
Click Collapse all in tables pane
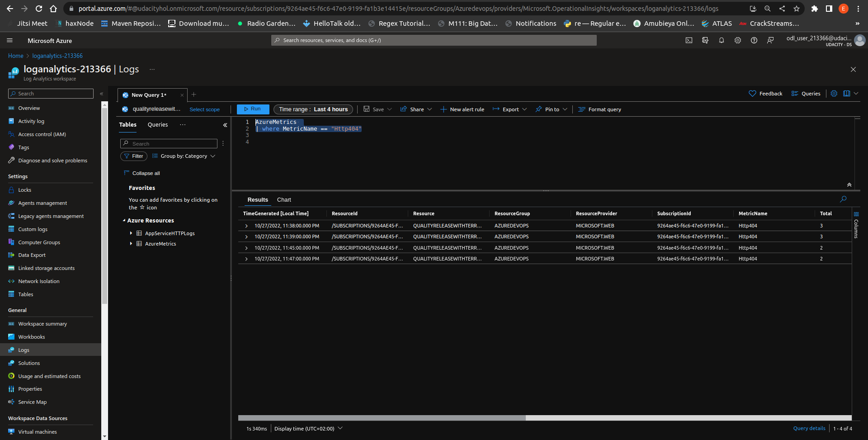(142, 173)
